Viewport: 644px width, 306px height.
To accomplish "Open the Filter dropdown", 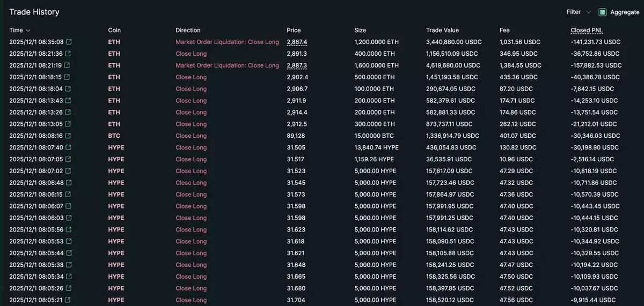I will pyautogui.click(x=579, y=12).
